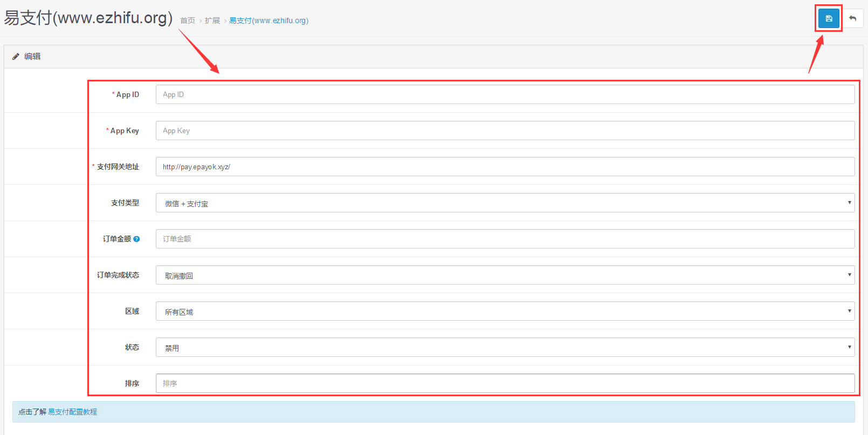Viewport: 868px width, 435px height.
Task: Click the 排序 label
Action: pos(132,383)
